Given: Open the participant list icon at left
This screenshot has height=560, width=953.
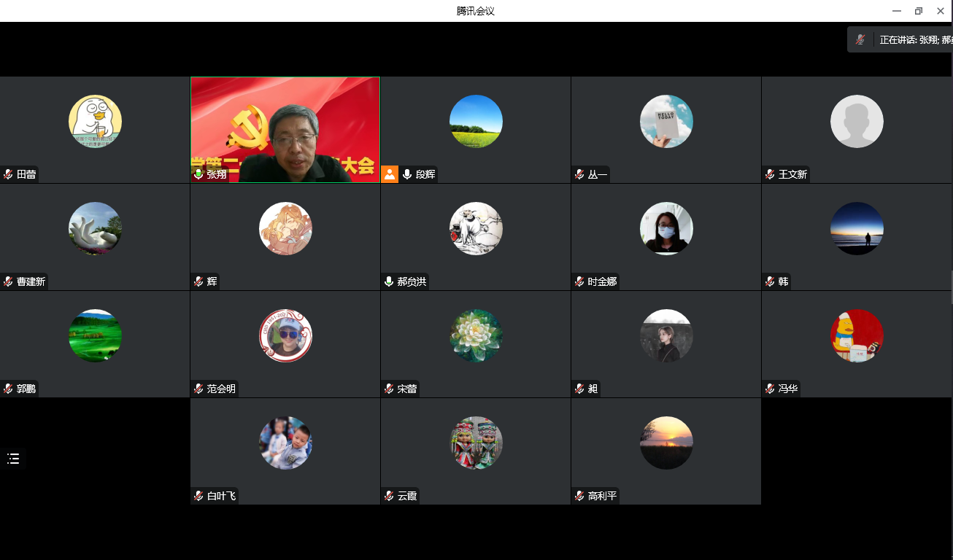Looking at the screenshot, I should pos(13,459).
